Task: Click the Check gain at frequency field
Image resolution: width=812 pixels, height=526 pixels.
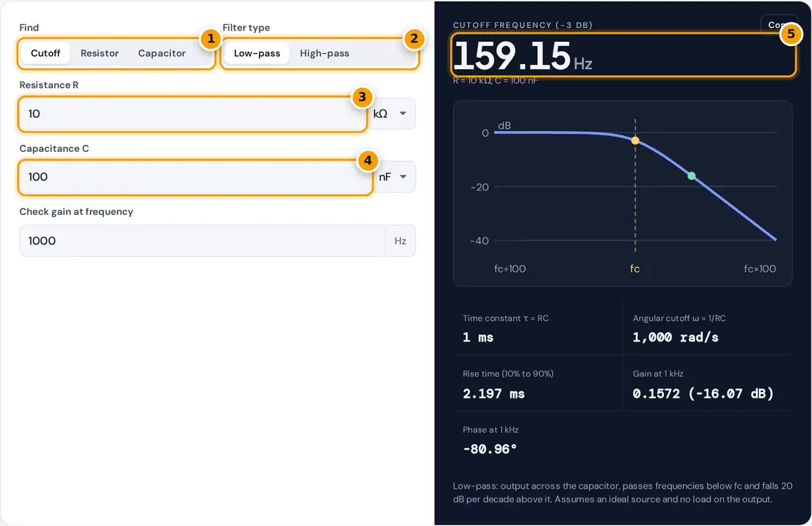Action: [202, 241]
